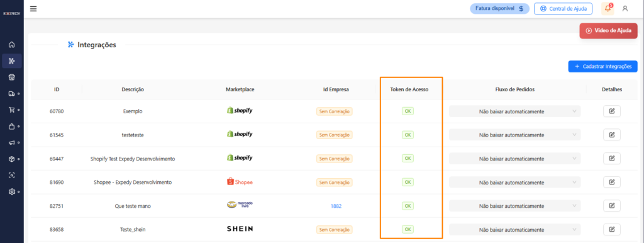Open the shopping bag sidebar icon
Viewport: 644px width, 243px height.
11,127
